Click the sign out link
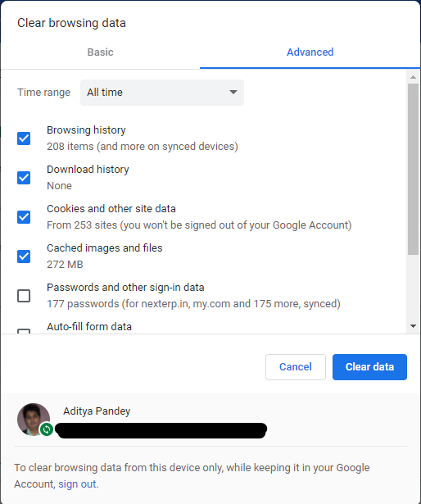The width and height of the screenshot is (421, 504). click(x=77, y=484)
